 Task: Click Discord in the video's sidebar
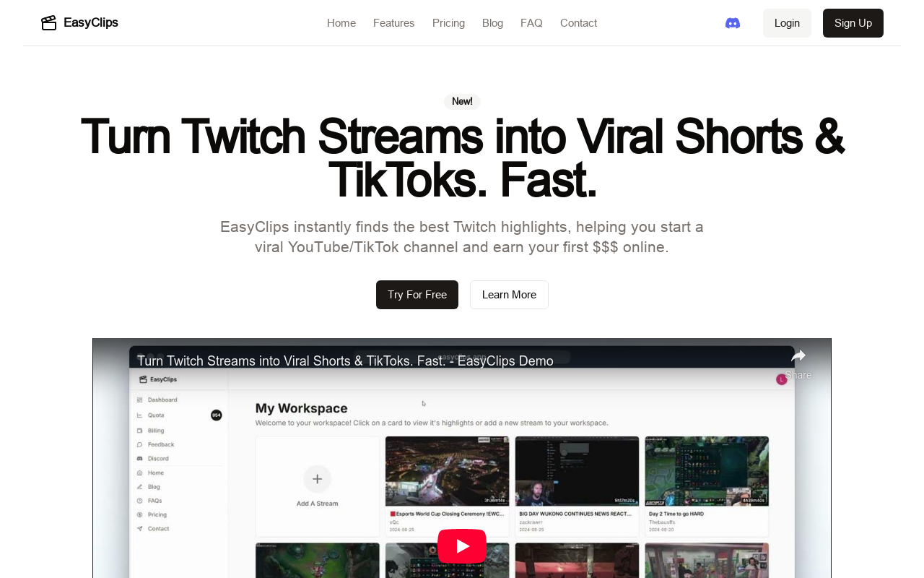pos(158,459)
